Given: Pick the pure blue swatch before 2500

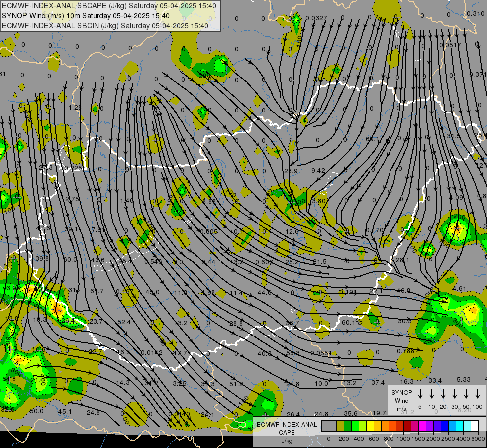Looking at the screenshot, I should (x=445, y=426).
